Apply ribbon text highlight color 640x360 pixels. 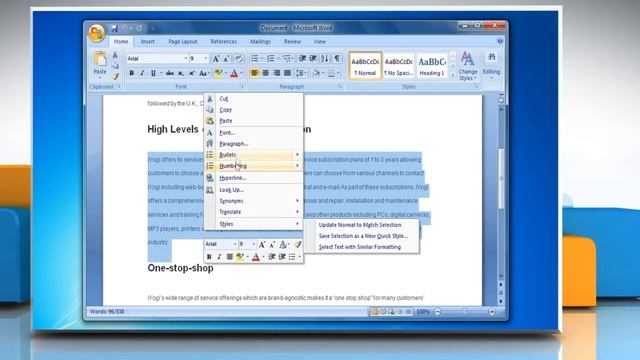click(218, 73)
